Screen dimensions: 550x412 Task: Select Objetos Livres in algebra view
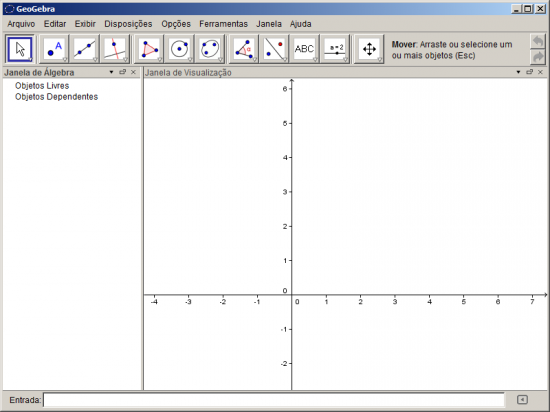pos(42,86)
